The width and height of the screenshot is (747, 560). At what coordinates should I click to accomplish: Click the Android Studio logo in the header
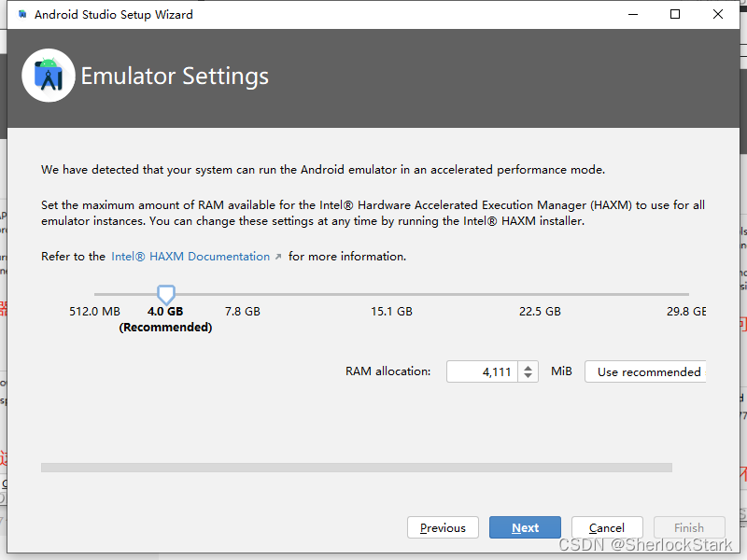click(49, 76)
